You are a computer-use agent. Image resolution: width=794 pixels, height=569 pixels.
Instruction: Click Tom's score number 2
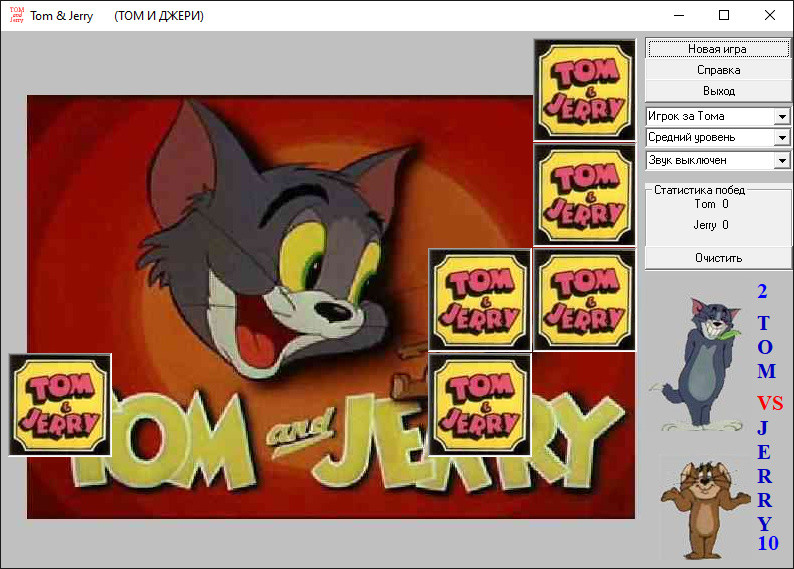coord(762,292)
